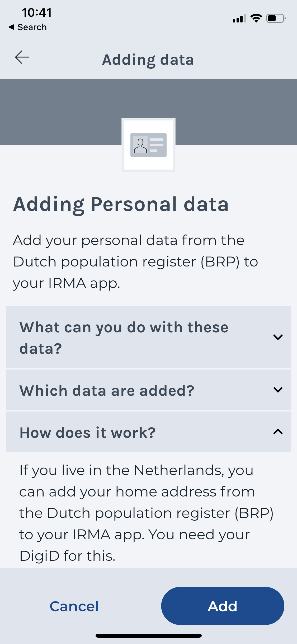This screenshot has width=297, height=644.
Task: Tap the "Adding Personal data" heading
Action: click(121, 205)
